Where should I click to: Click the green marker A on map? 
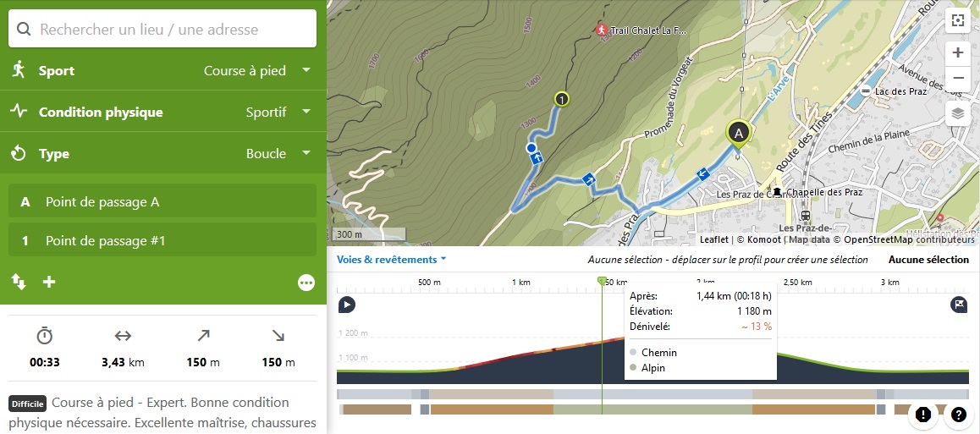pyautogui.click(x=739, y=133)
